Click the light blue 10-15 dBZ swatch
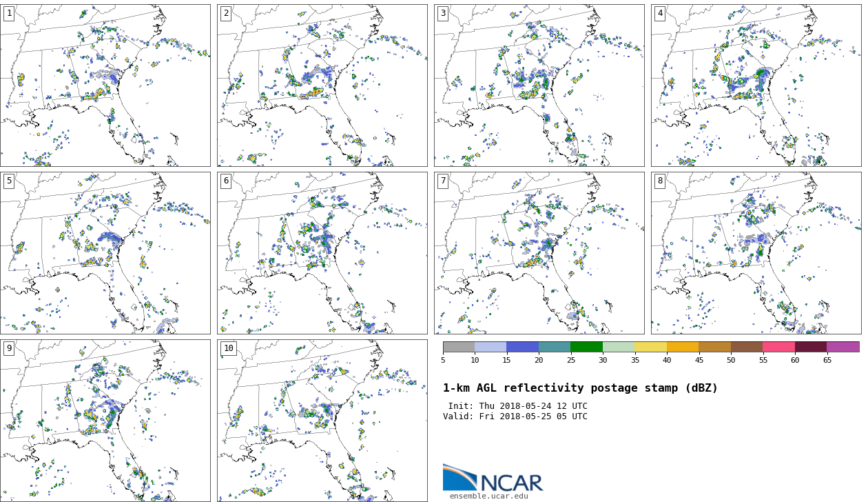The width and height of the screenshot is (868, 502). 490,347
